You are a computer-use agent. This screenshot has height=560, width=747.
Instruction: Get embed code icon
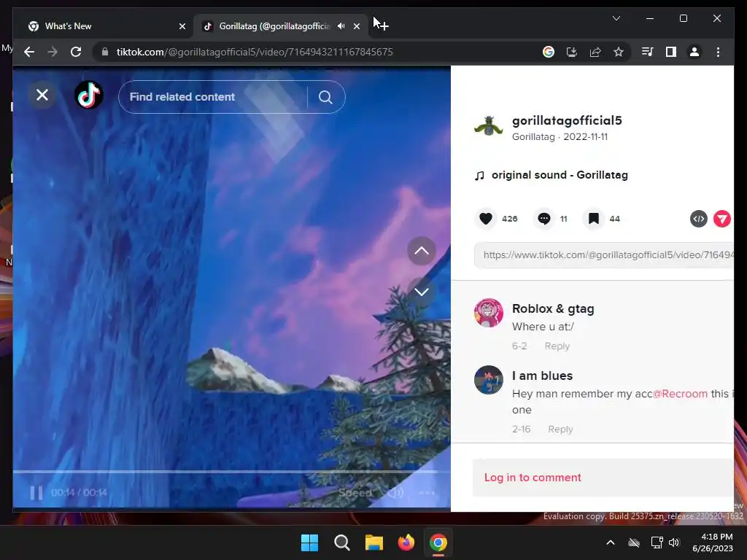pos(698,219)
